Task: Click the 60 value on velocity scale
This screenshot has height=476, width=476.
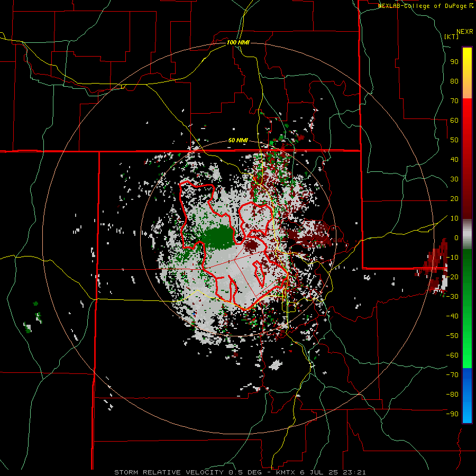Action: tap(454, 120)
